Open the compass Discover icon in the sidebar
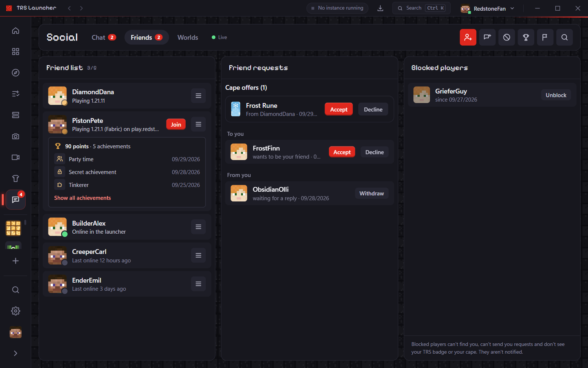588x368 pixels. coord(15,72)
